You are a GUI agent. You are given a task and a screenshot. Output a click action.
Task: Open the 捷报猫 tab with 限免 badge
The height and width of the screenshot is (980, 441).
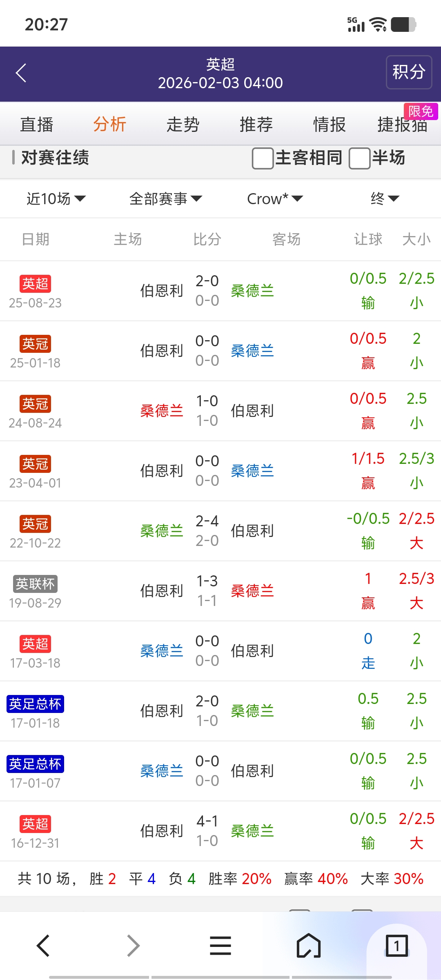coord(403,125)
